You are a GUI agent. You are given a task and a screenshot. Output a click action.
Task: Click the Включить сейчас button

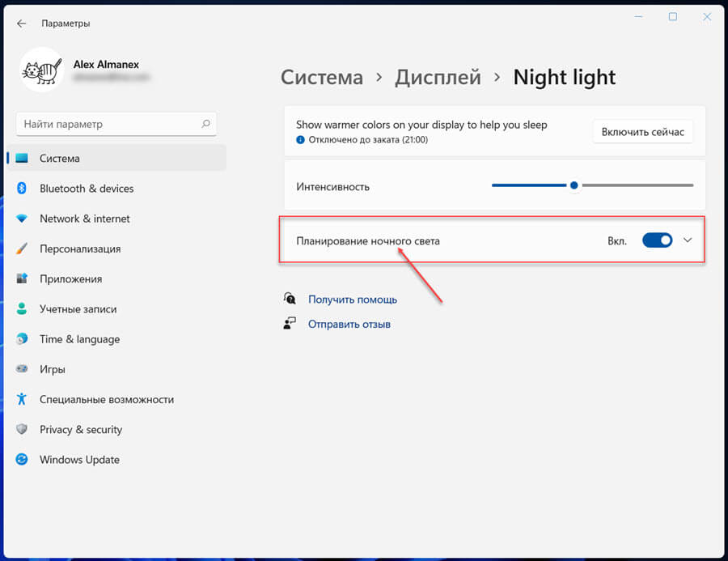tap(642, 131)
